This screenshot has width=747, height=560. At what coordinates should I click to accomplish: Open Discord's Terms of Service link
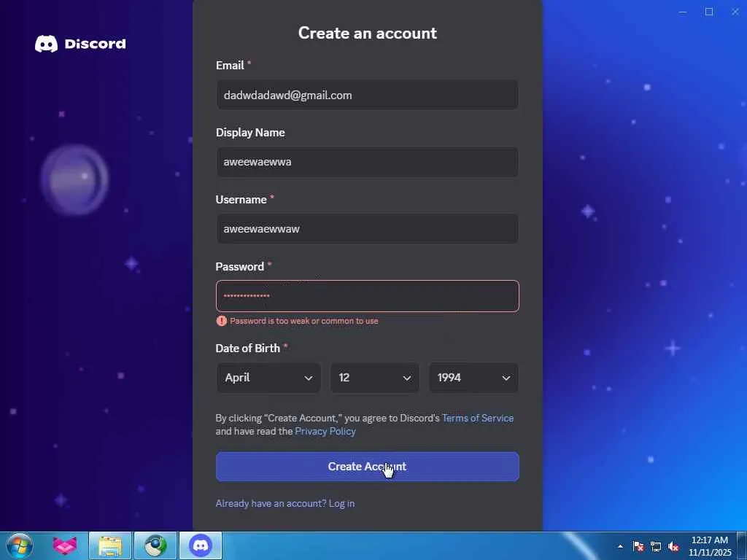[x=478, y=418]
